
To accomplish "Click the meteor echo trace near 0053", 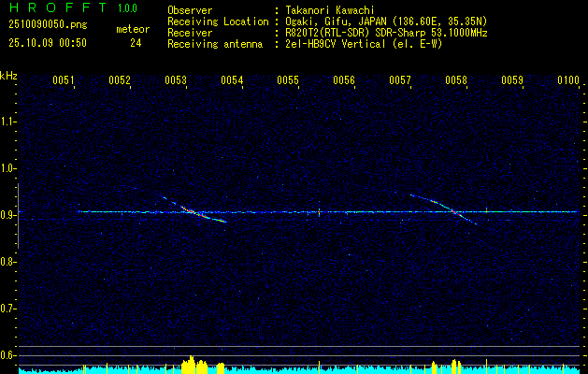I will click(x=194, y=211).
